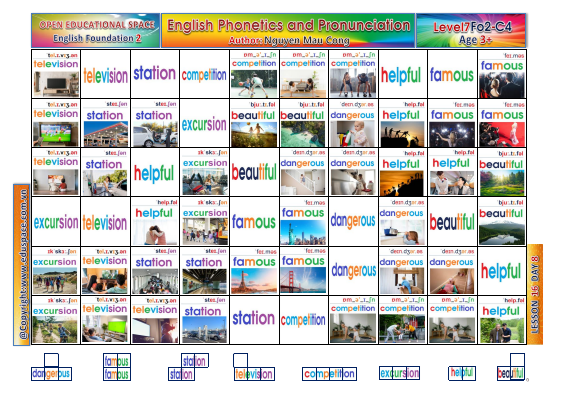This screenshot has height=395, width=561.
Task: Click the famous card with Golden Gate Bridge
Action: [x=304, y=270]
